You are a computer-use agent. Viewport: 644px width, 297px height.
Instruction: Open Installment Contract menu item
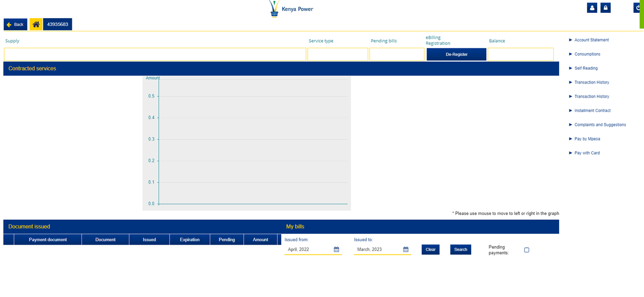click(x=592, y=110)
